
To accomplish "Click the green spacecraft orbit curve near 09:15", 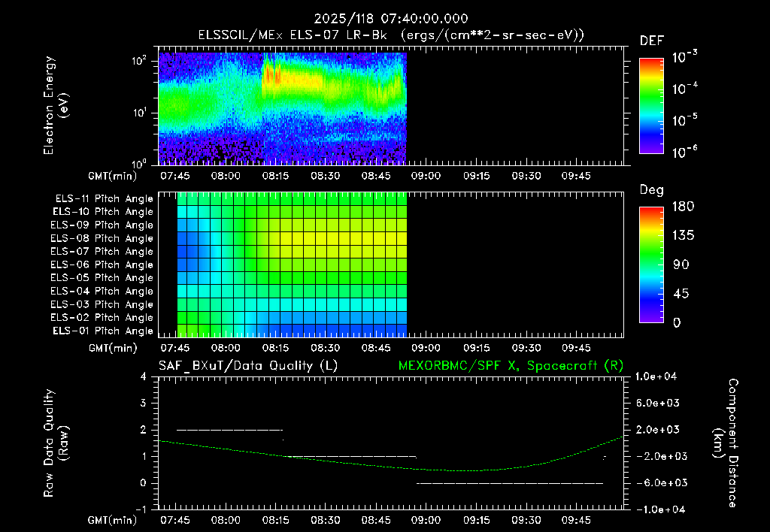I will click(x=476, y=470).
